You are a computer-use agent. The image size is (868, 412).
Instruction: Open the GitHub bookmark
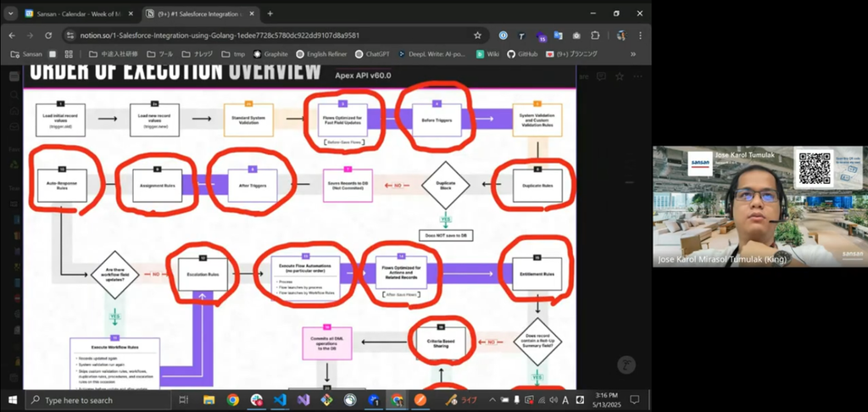522,53
